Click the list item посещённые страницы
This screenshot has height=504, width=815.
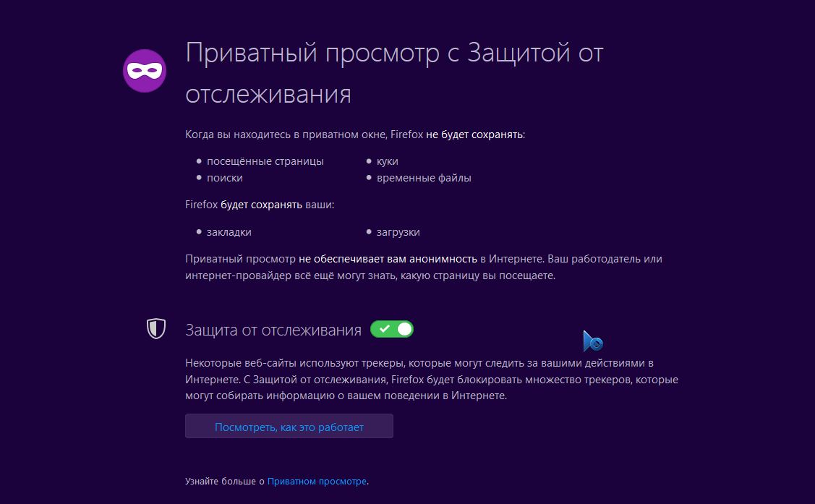265,161
